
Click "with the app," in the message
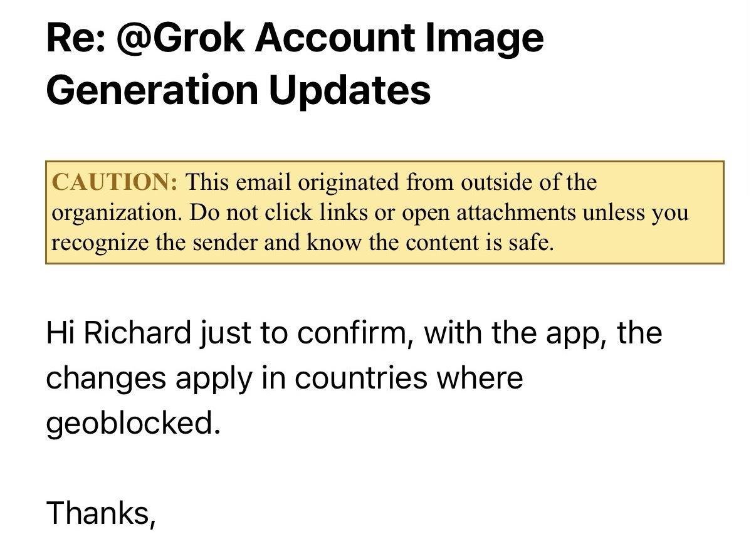pyautogui.click(x=511, y=332)
